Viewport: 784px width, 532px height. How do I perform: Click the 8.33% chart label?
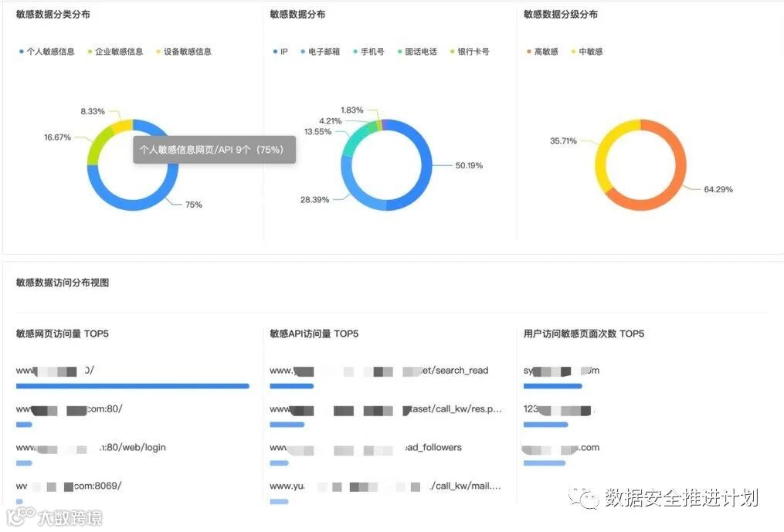(x=93, y=111)
